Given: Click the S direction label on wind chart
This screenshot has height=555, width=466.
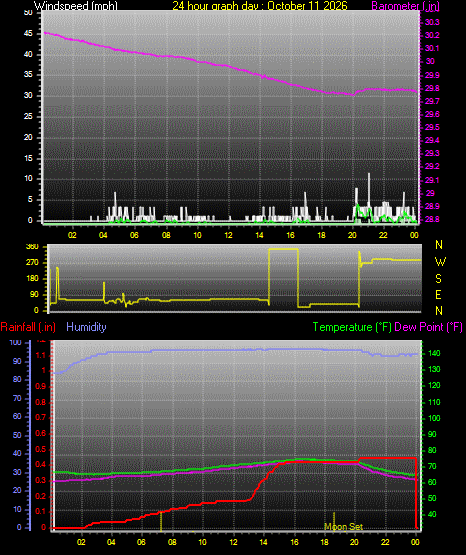Looking at the screenshot, I should [438, 279].
